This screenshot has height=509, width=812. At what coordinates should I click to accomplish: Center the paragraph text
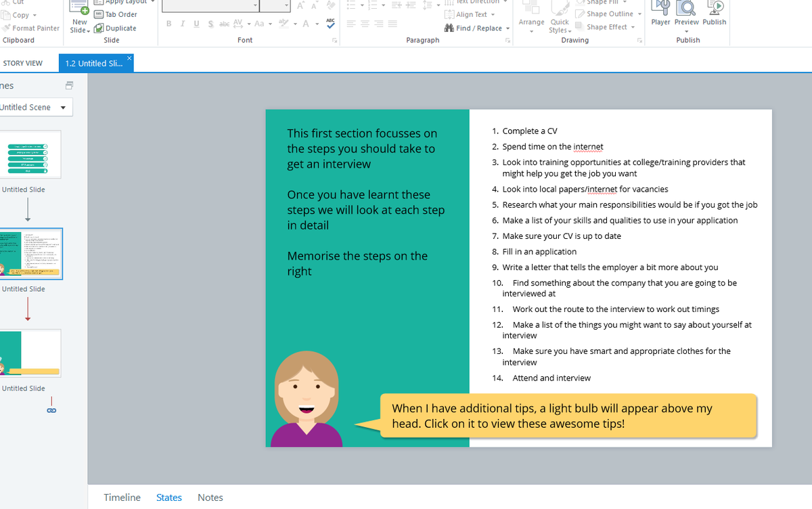tap(365, 24)
